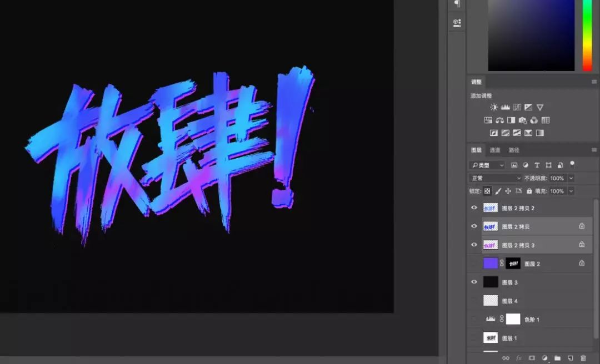
Task: Delete layer via trash icon
Action: pyautogui.click(x=583, y=358)
